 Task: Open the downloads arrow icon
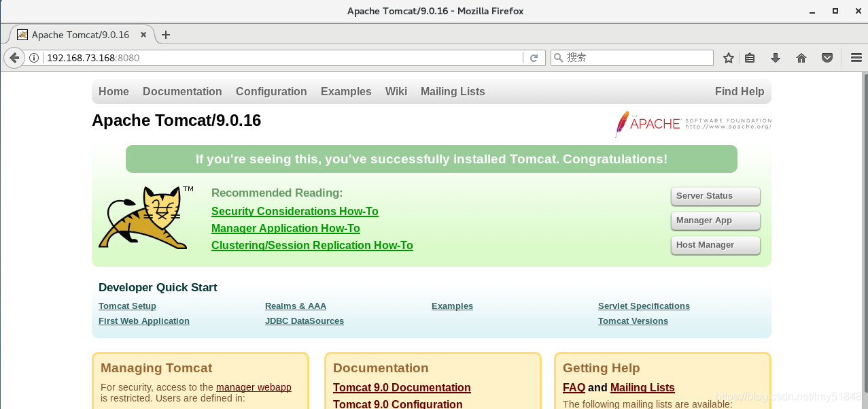coord(776,58)
